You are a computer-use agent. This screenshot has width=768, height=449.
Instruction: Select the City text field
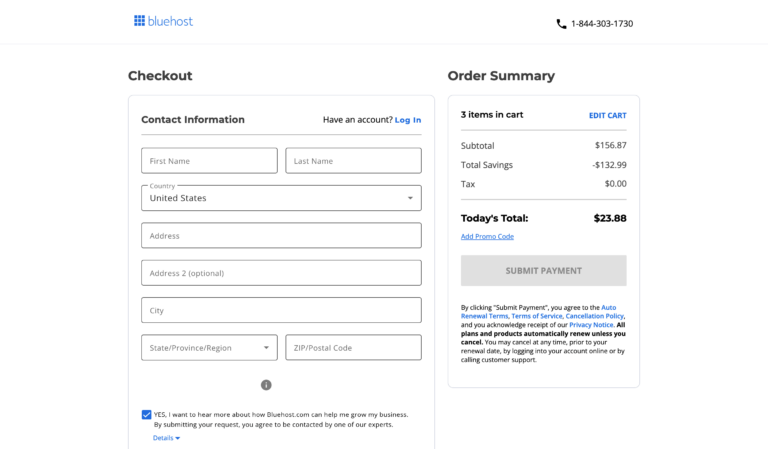click(x=281, y=311)
